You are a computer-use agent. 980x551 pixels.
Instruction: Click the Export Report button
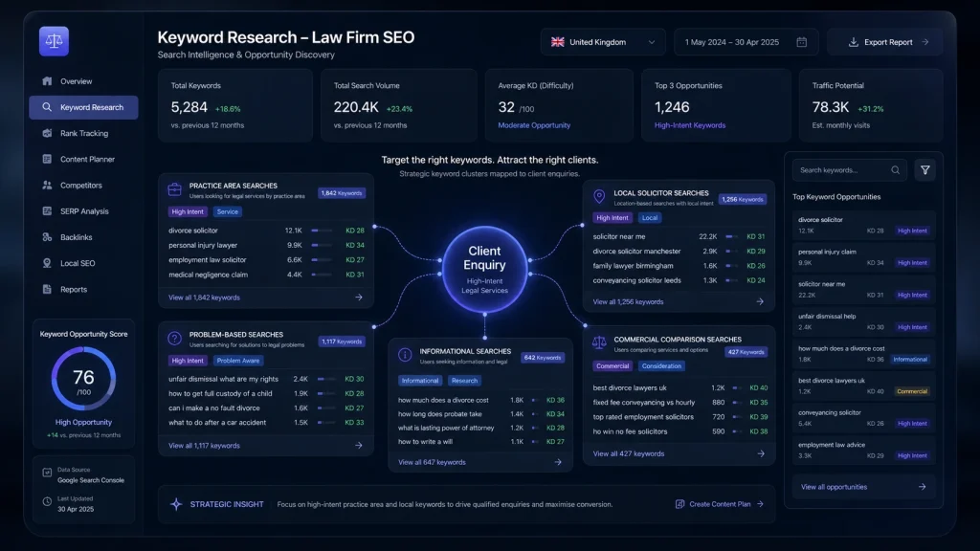[885, 42]
